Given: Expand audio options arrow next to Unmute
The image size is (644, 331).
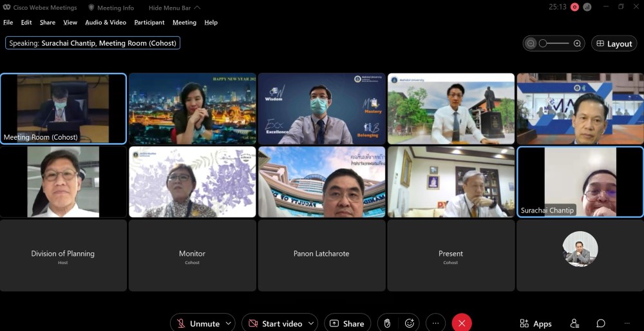Looking at the screenshot, I should (x=228, y=323).
